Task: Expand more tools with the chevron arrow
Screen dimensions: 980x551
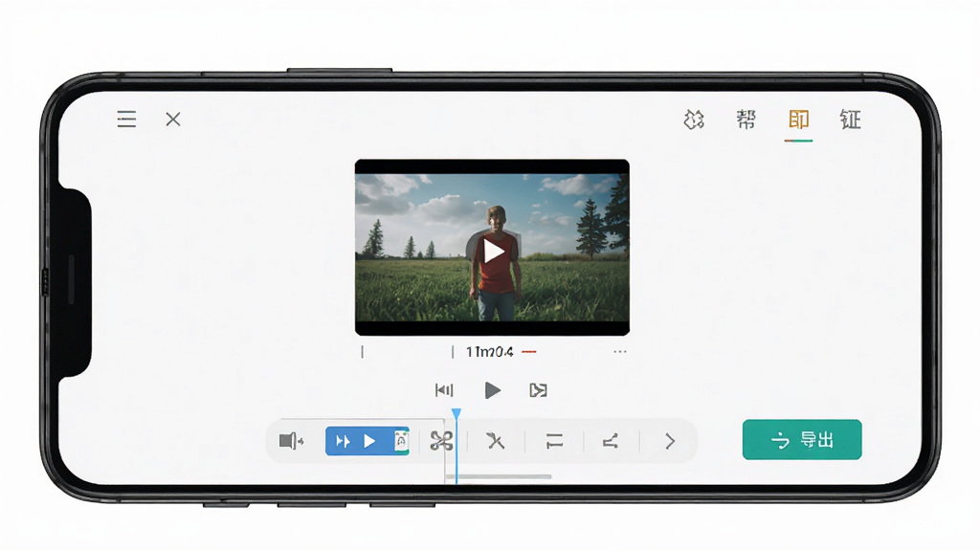Action: tap(669, 442)
